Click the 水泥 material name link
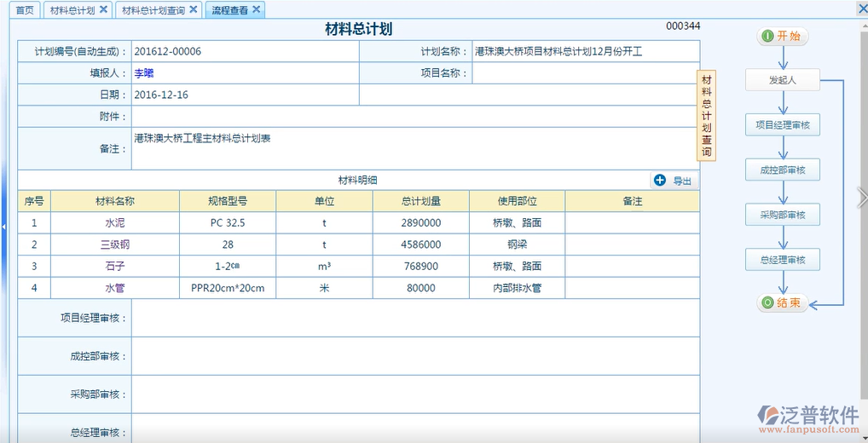This screenshot has height=443, width=868. pos(114,223)
